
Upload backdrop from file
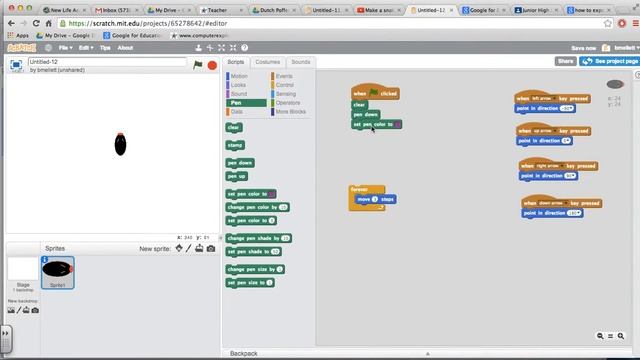pyautogui.click(x=26, y=310)
